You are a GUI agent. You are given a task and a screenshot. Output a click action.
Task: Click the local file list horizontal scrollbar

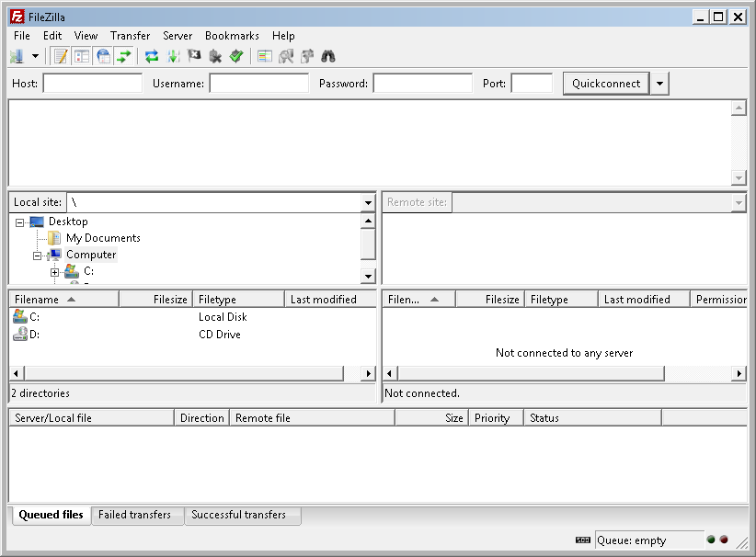click(184, 373)
